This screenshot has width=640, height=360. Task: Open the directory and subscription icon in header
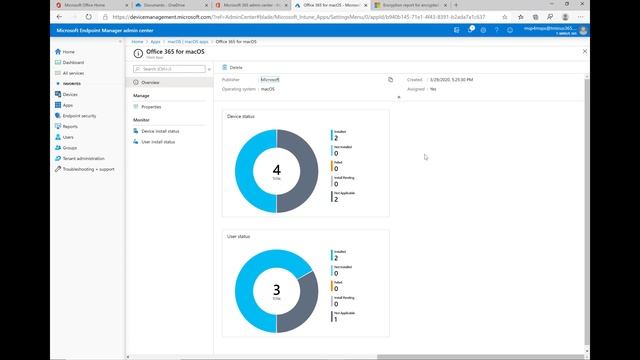(457, 30)
